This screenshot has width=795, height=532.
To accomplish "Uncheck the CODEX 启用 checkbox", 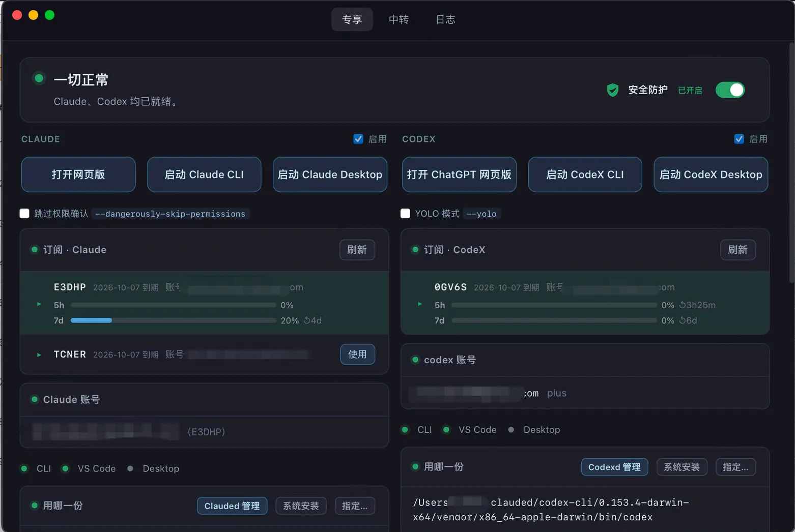I will 739,139.
